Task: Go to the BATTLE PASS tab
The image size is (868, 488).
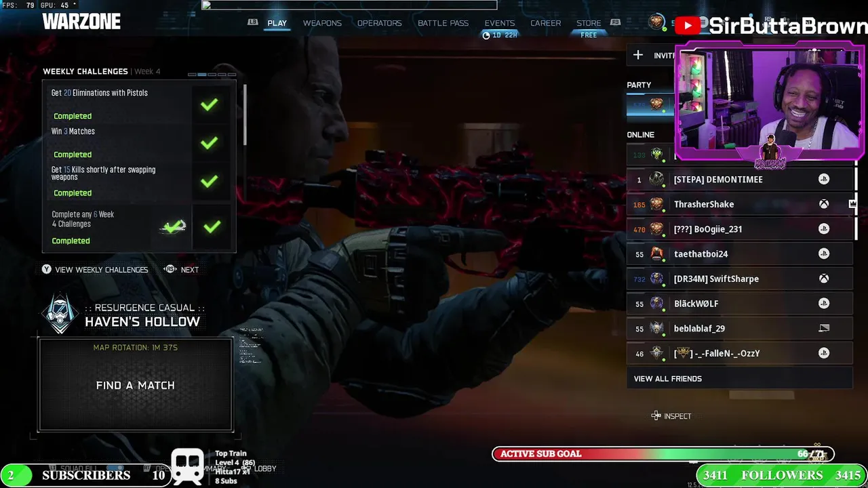Action: pos(443,23)
